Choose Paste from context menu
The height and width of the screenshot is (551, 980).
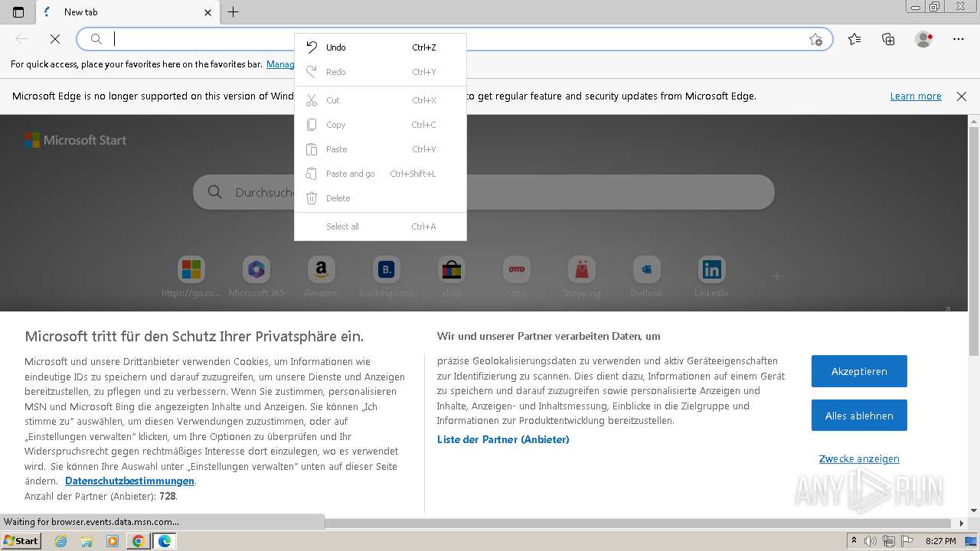point(381,149)
